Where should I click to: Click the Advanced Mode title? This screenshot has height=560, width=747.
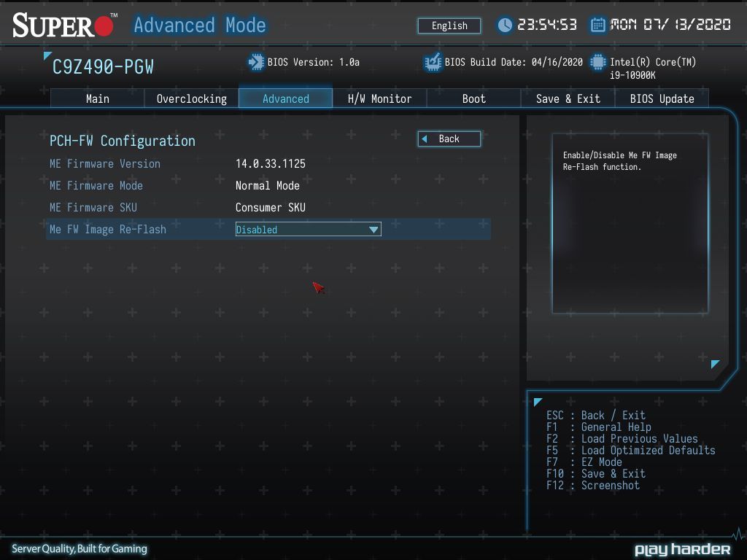pyautogui.click(x=200, y=26)
